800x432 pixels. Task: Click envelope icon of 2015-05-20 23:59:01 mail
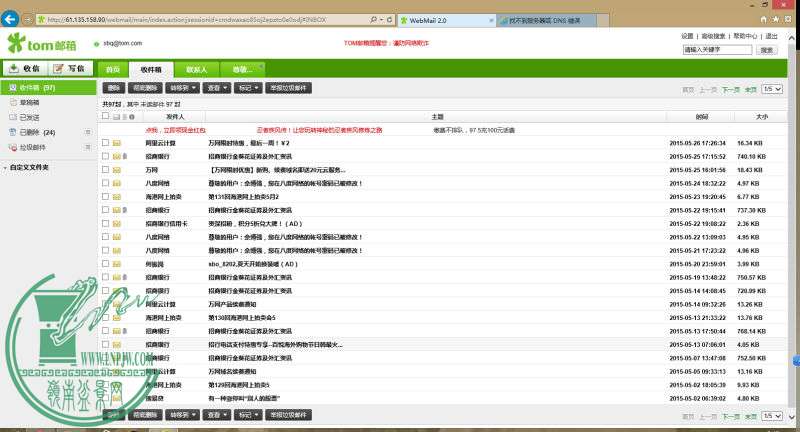pyautogui.click(x=116, y=264)
